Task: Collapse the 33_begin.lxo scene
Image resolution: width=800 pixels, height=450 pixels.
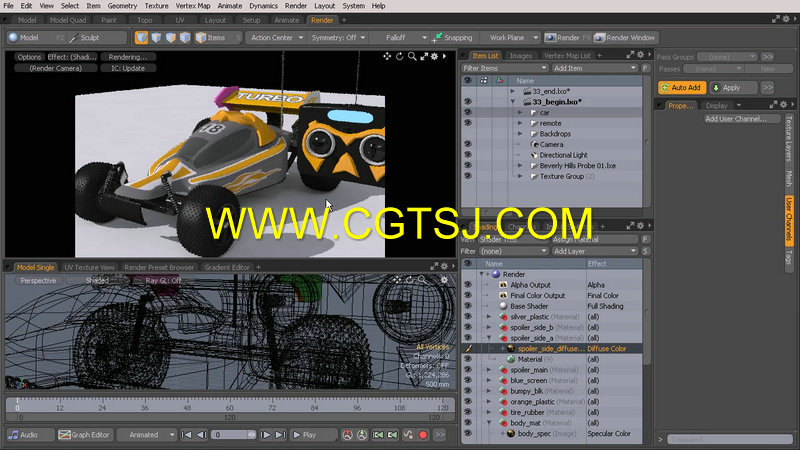Action: click(x=513, y=102)
